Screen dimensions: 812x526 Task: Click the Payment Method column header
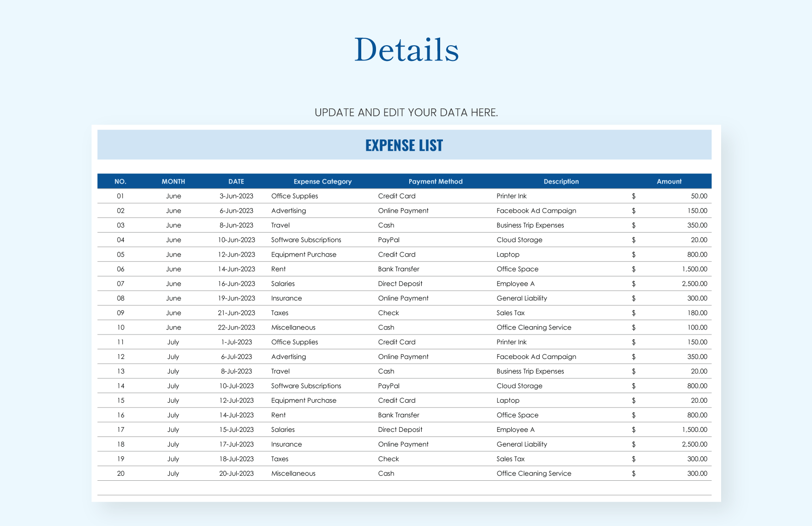pos(436,181)
